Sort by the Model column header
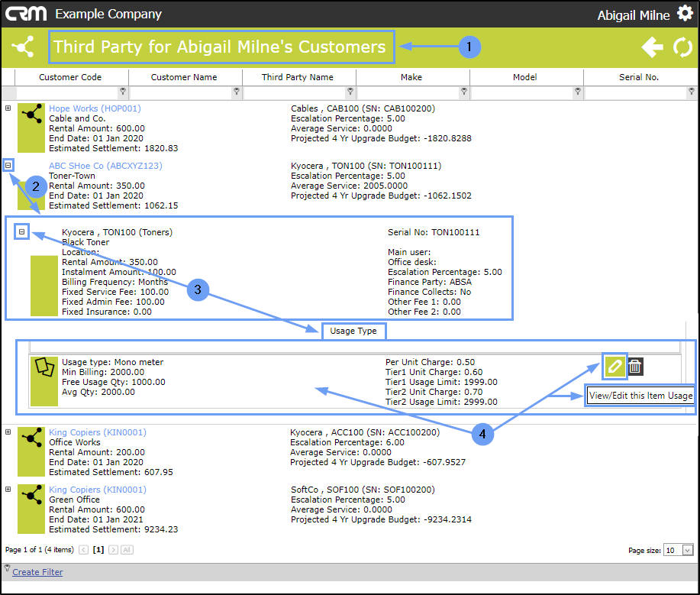Viewport: 700px width, 595px height. (x=525, y=77)
